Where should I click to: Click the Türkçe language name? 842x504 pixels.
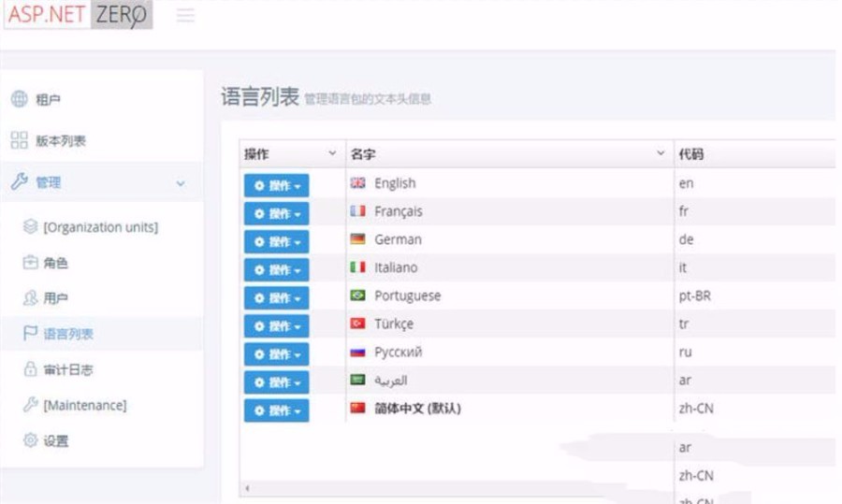tap(394, 324)
